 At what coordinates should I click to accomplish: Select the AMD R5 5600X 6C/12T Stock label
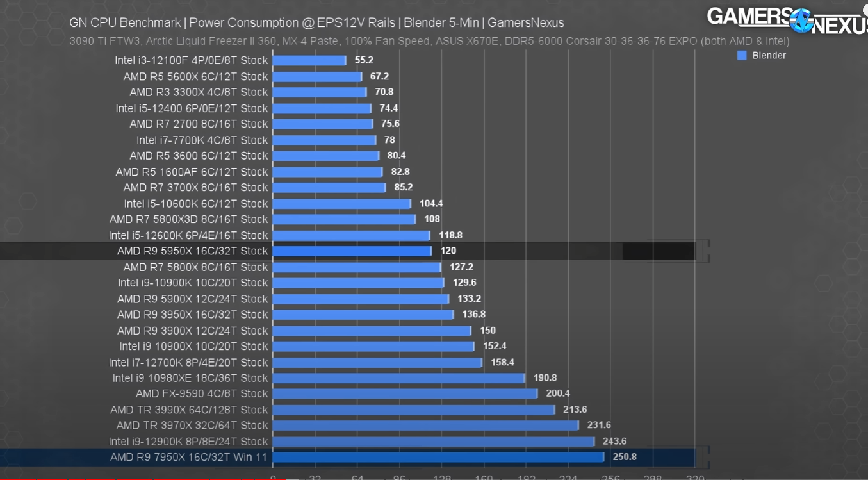tap(195, 76)
